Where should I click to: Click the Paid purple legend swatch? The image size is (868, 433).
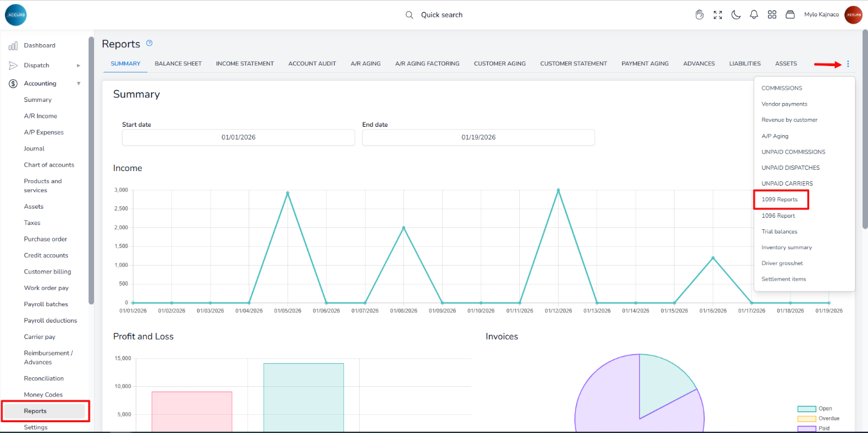tap(806, 428)
